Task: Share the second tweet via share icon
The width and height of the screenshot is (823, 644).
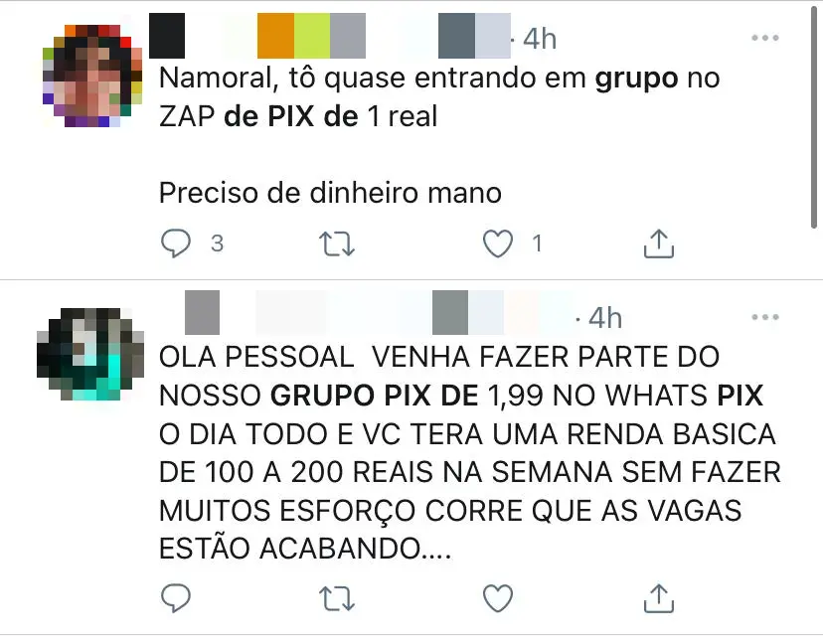Action: (x=659, y=598)
